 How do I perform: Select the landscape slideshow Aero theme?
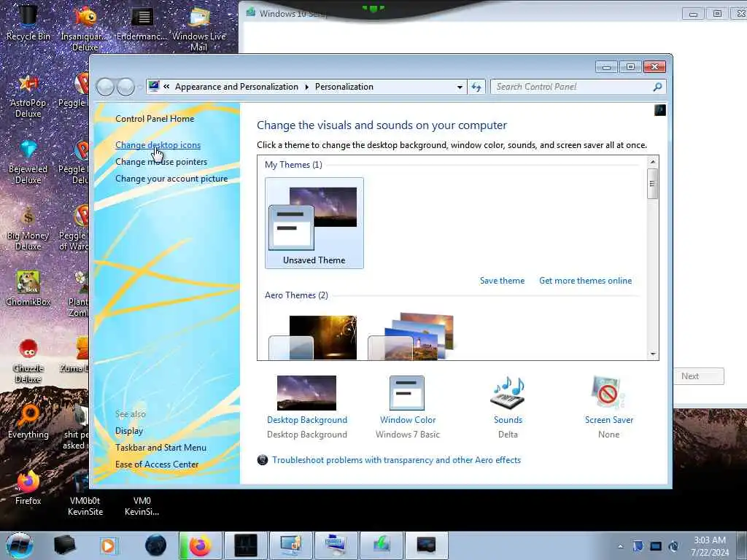[411, 336]
